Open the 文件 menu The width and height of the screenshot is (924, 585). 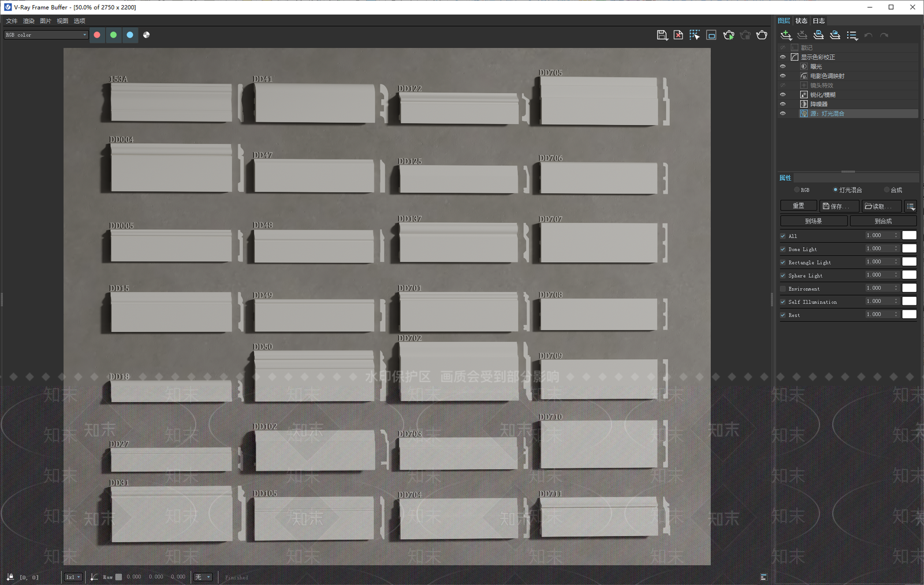click(12, 21)
